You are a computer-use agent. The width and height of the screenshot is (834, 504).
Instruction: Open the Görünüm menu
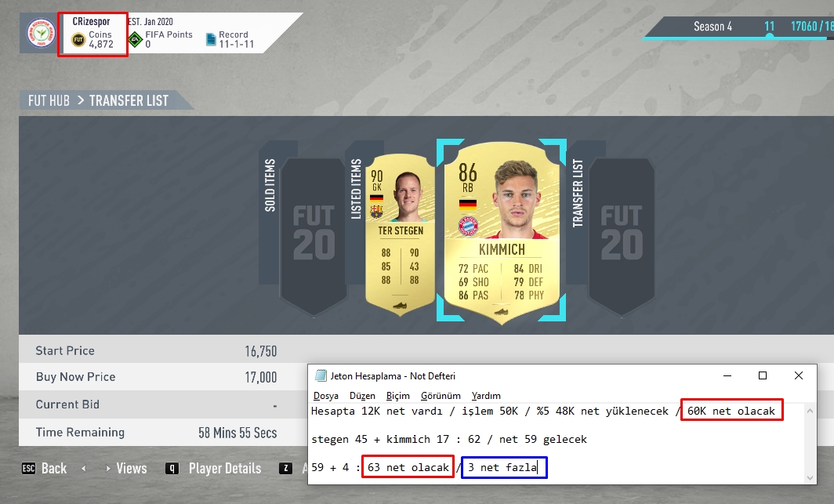point(441,396)
